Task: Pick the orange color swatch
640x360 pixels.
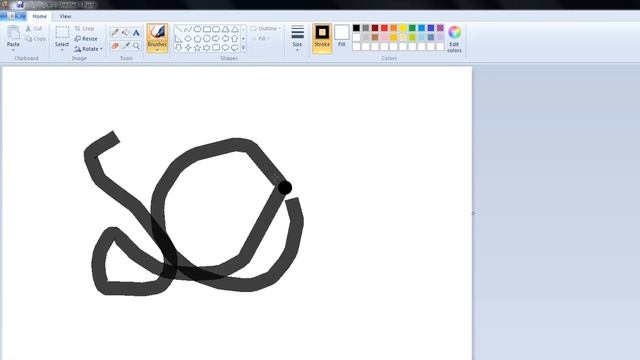Action: click(393, 28)
